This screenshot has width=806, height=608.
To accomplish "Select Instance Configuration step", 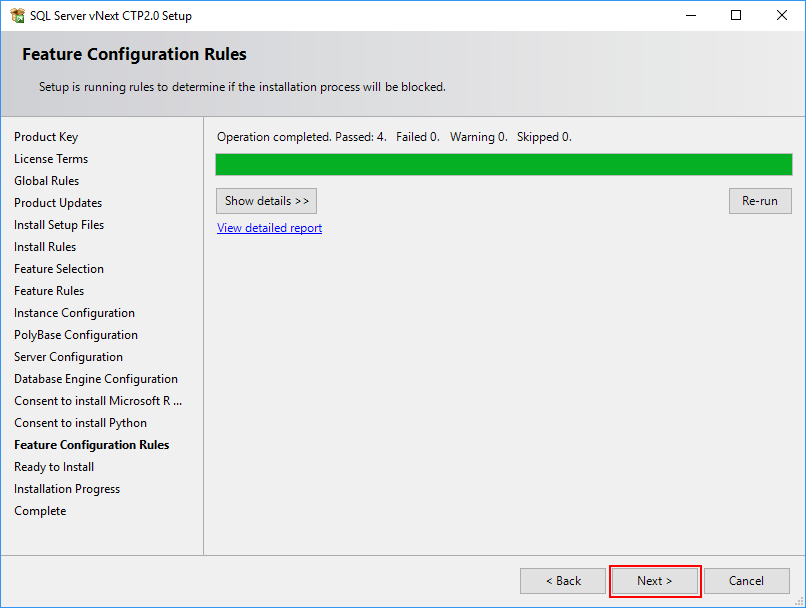I will tap(74, 312).
